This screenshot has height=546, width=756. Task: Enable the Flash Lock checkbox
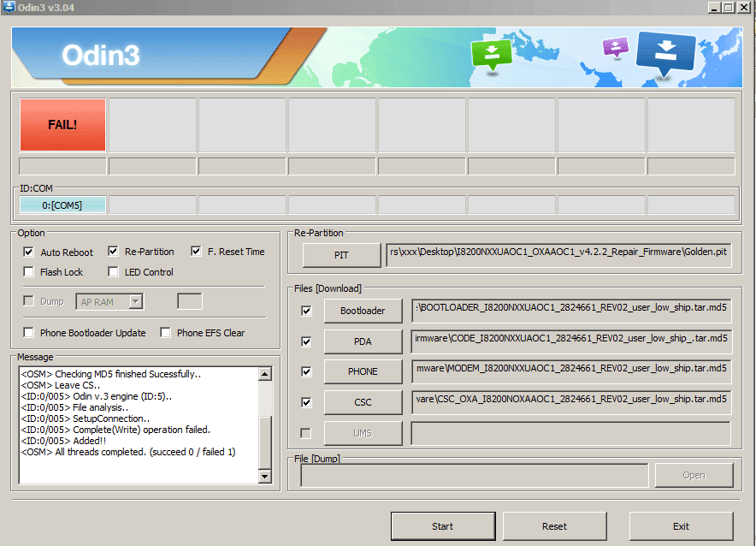[28, 272]
